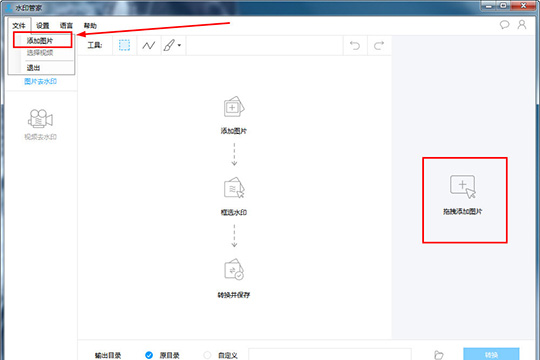Click the undo arrow icon

(355, 45)
